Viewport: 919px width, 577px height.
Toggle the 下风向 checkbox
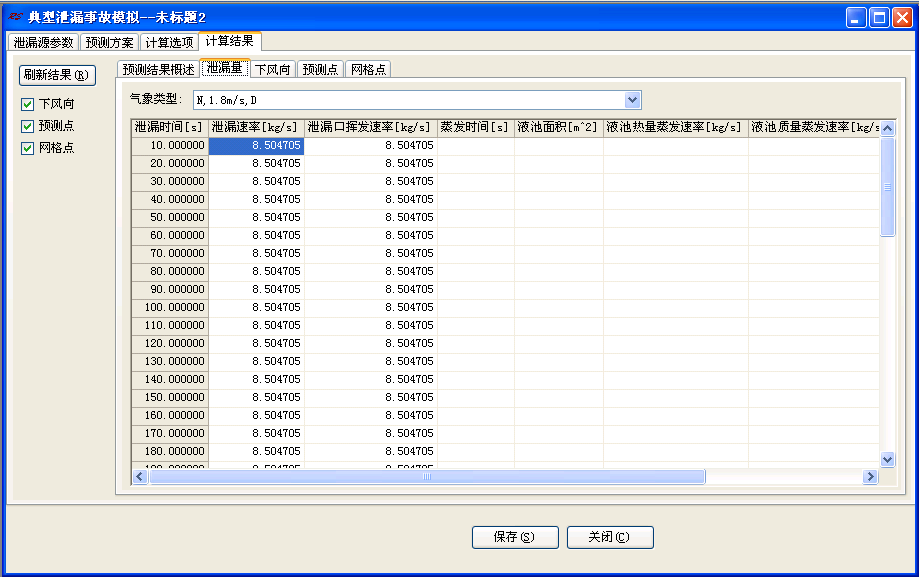click(28, 104)
